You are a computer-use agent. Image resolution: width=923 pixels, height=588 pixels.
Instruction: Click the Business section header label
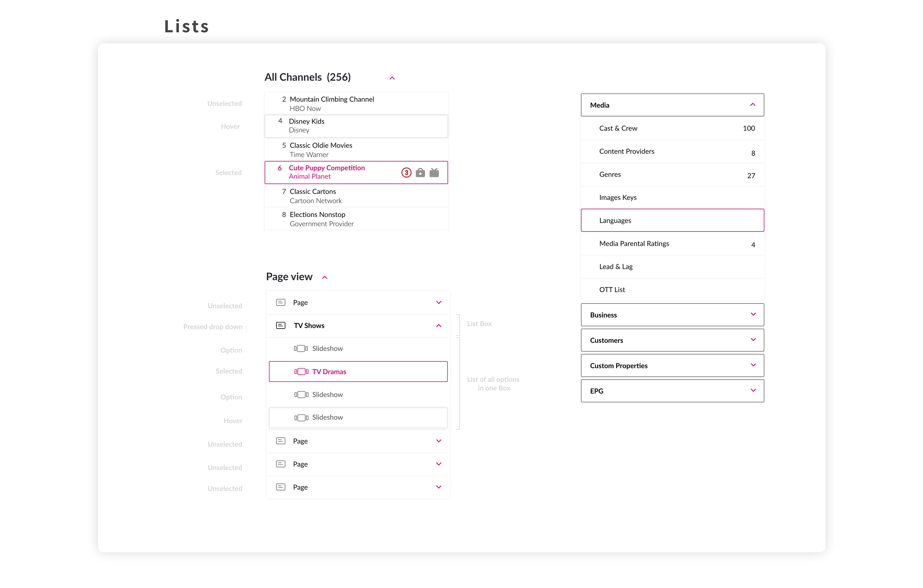pyautogui.click(x=603, y=315)
